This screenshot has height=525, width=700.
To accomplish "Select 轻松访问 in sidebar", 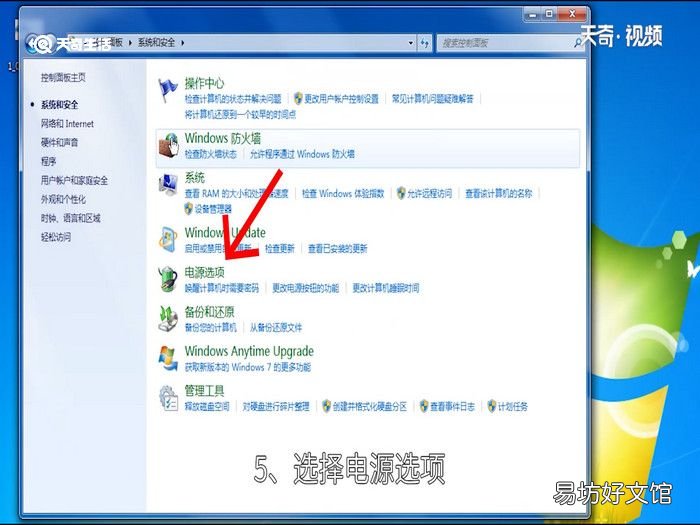I will 56,237.
